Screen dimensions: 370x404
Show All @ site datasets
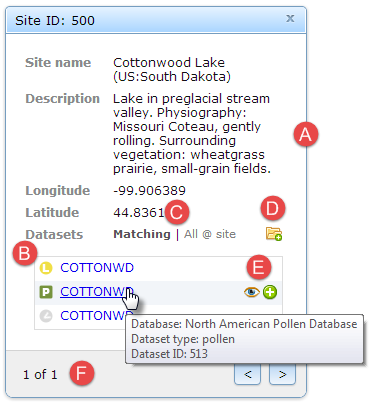(x=210, y=234)
